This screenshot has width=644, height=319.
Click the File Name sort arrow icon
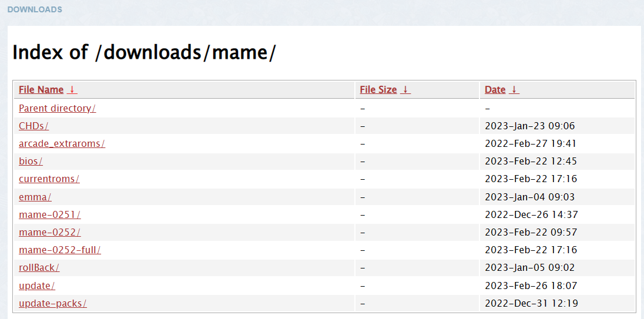click(72, 90)
